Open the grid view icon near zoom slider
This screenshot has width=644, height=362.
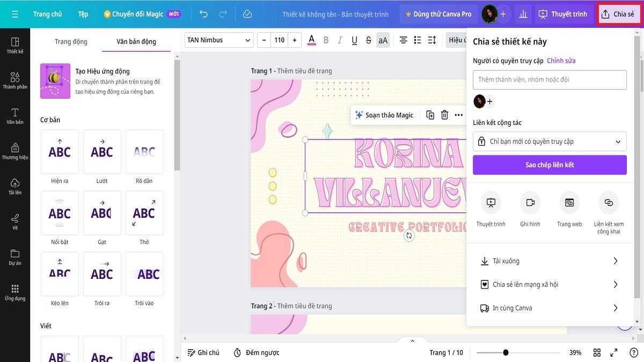pos(597,352)
